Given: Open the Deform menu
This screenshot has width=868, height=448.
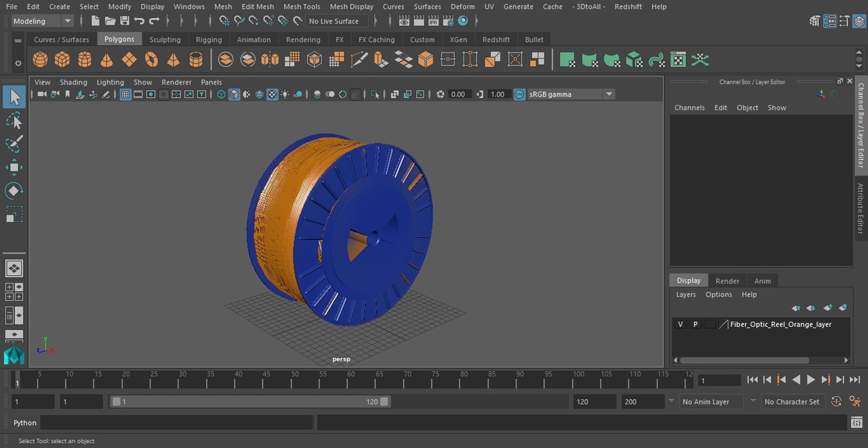Looking at the screenshot, I should click(x=462, y=6).
